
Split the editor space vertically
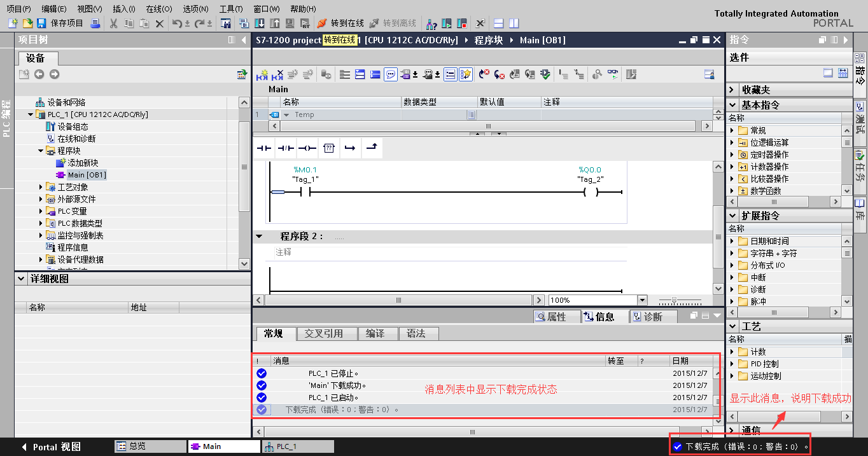pos(513,24)
